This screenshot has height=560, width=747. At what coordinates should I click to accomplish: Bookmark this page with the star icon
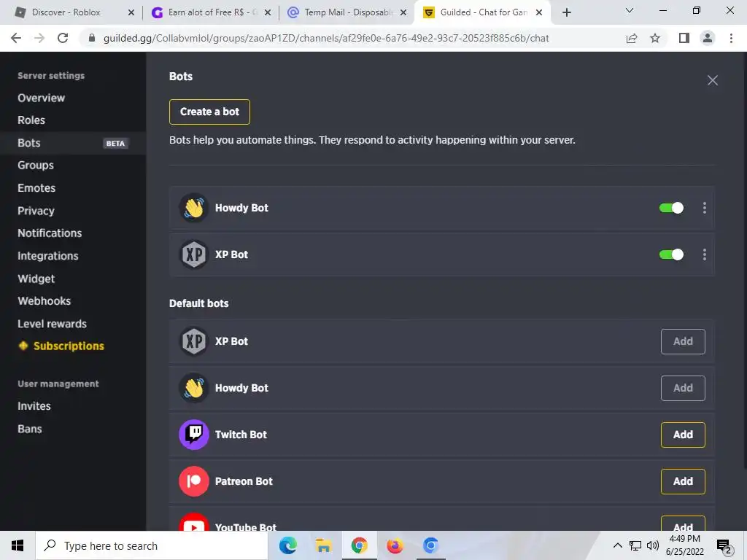coord(655,38)
